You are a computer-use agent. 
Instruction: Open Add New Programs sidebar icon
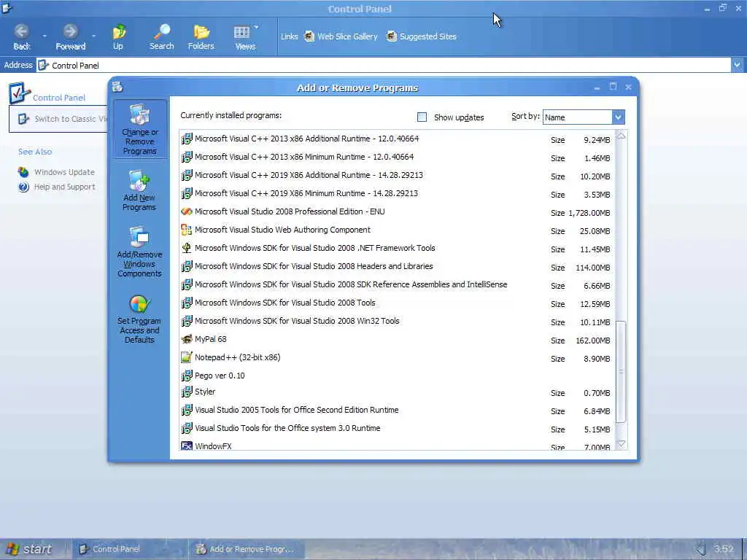139,181
